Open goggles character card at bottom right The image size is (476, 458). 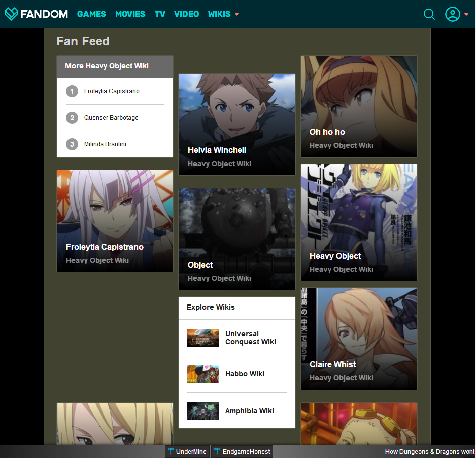pyautogui.click(x=359, y=424)
